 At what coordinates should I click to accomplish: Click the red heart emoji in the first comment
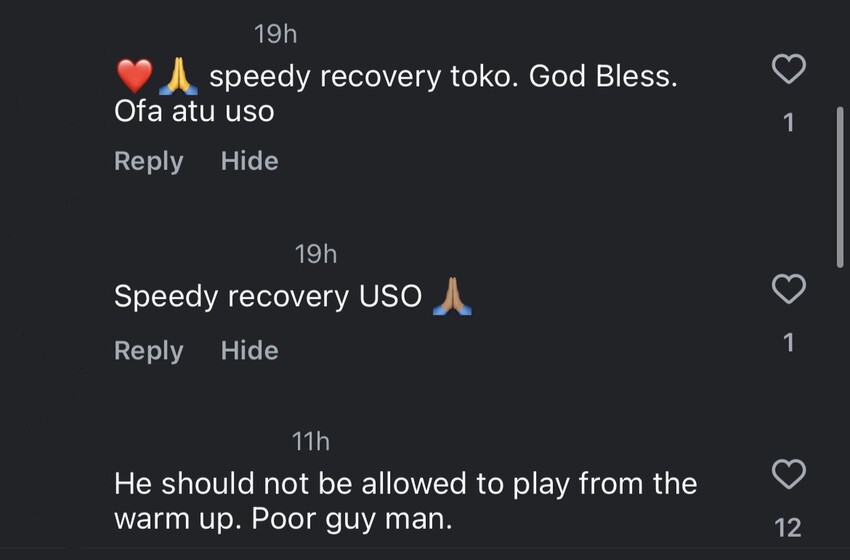coord(134,76)
